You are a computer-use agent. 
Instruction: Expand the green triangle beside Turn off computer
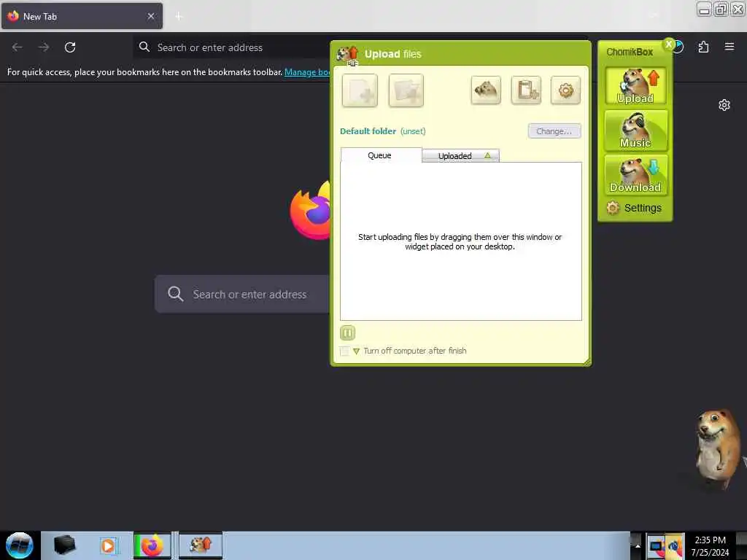[356, 351]
